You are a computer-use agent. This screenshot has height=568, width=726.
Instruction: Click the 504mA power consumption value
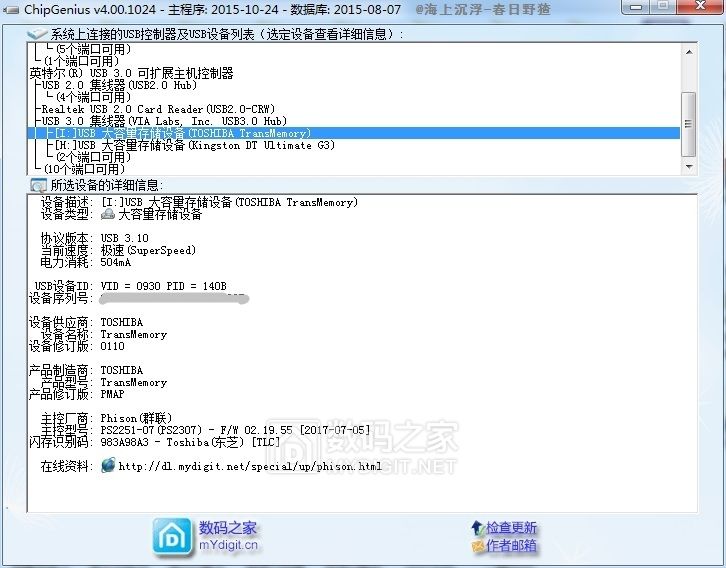(116, 262)
